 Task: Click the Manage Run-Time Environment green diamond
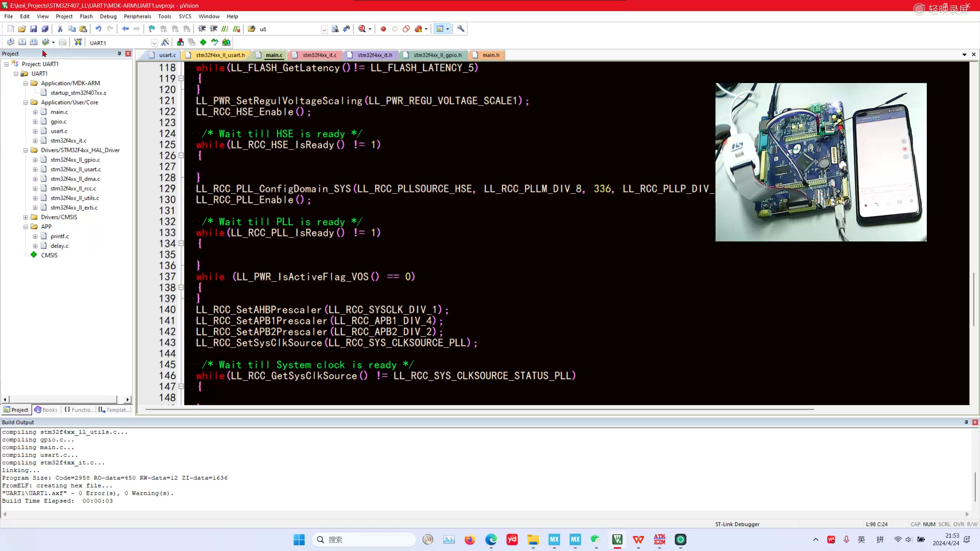point(203,42)
